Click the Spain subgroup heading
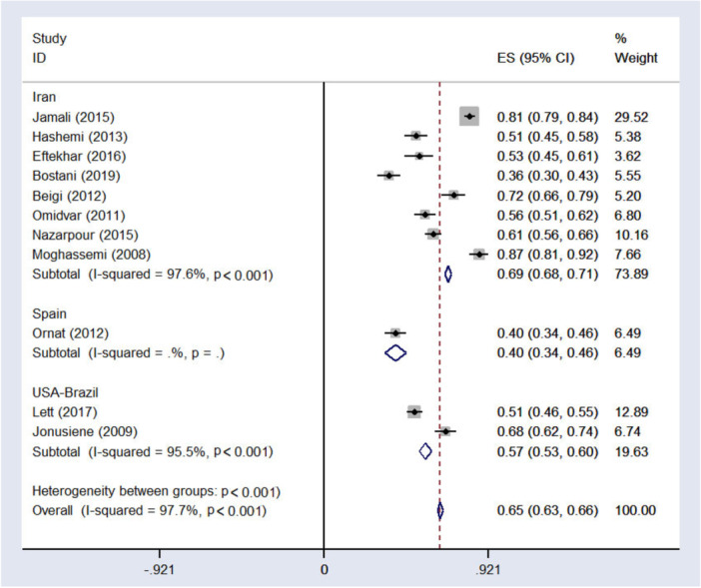This screenshot has height=588, width=701. point(49,312)
